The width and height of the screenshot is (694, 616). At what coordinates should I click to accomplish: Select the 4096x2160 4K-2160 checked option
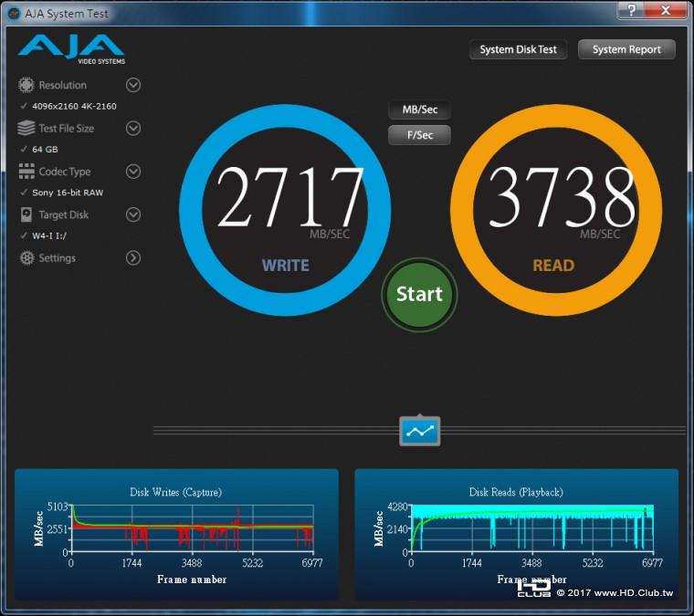click(x=73, y=106)
